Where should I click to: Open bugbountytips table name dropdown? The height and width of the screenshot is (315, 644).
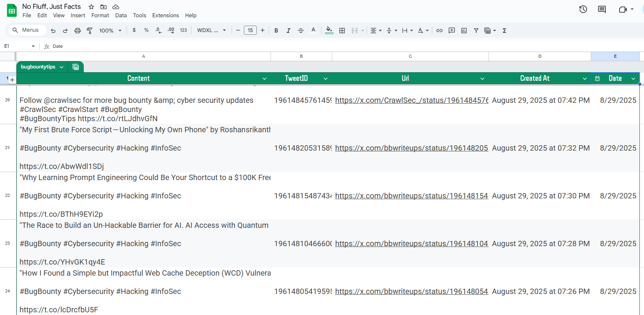(x=62, y=67)
